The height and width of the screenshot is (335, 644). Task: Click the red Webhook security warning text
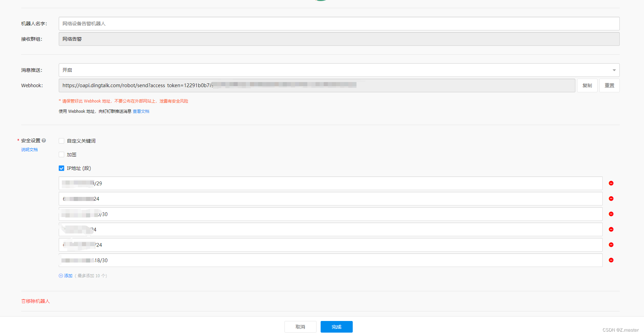(x=124, y=101)
